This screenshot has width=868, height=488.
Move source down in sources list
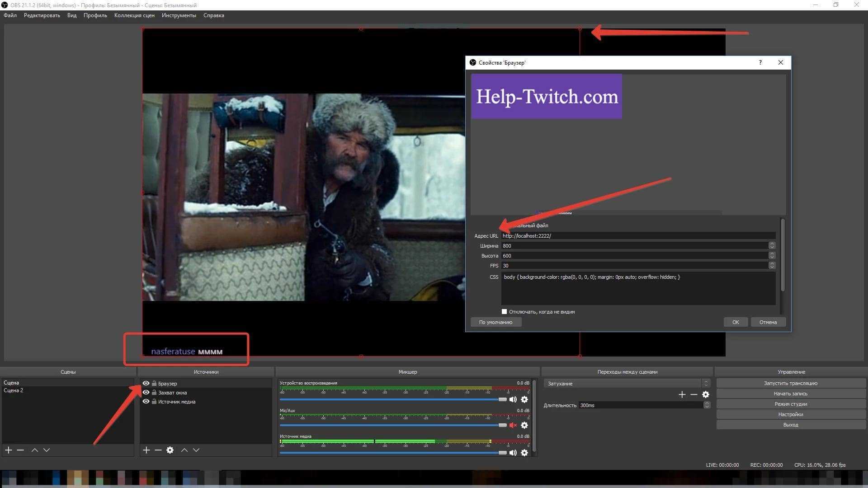pyautogui.click(x=196, y=450)
